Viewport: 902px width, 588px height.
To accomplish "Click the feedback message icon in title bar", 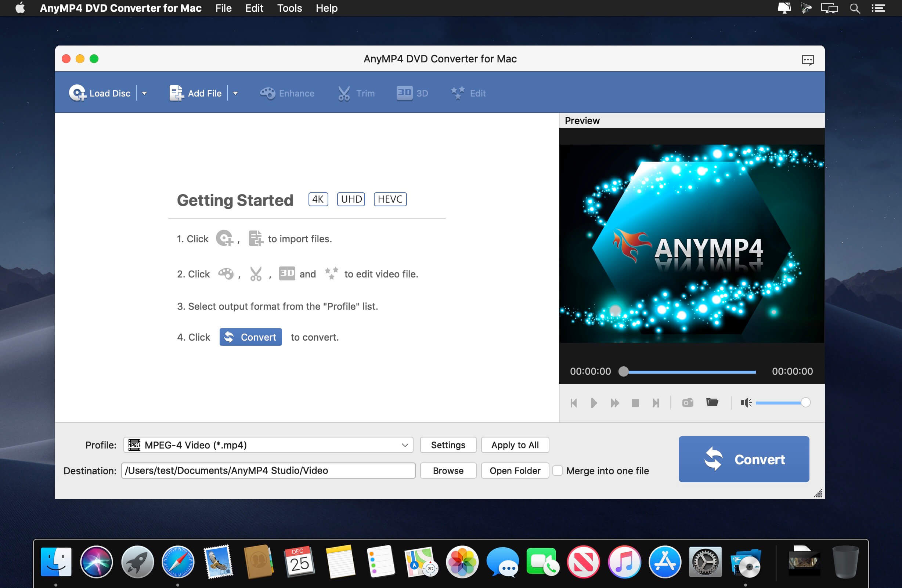I will [807, 59].
